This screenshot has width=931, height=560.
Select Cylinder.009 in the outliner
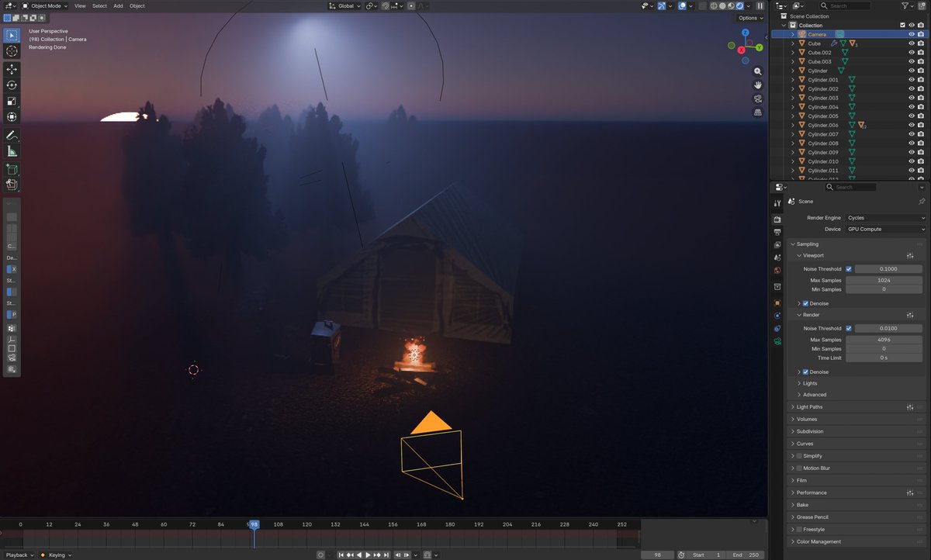pos(823,152)
